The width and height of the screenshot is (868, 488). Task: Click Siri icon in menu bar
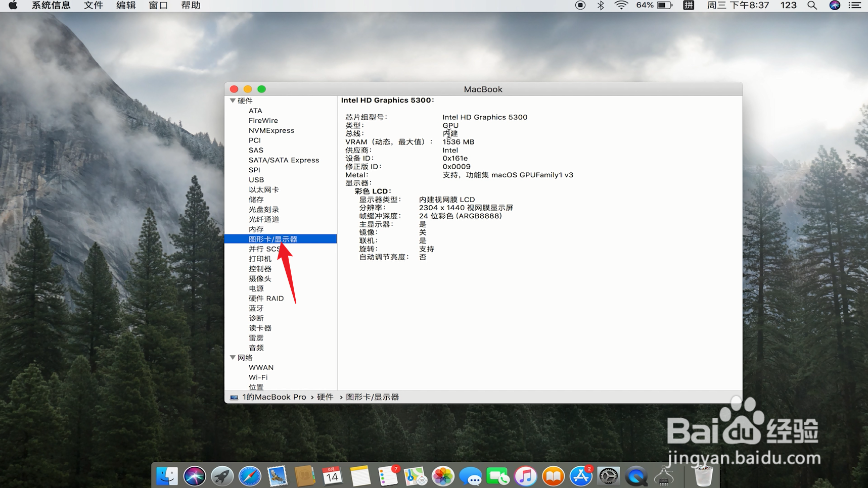tap(835, 6)
